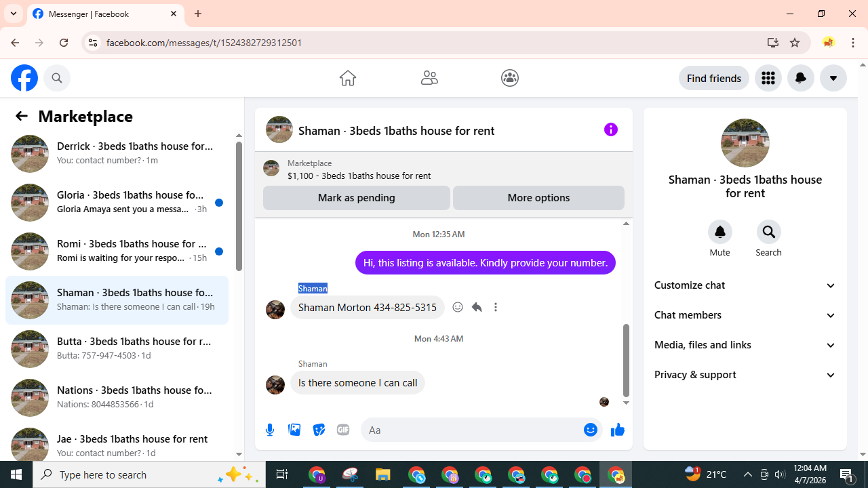Image resolution: width=868 pixels, height=488 pixels.
Task: Open the Facebook menu grid icon
Action: 768,78
